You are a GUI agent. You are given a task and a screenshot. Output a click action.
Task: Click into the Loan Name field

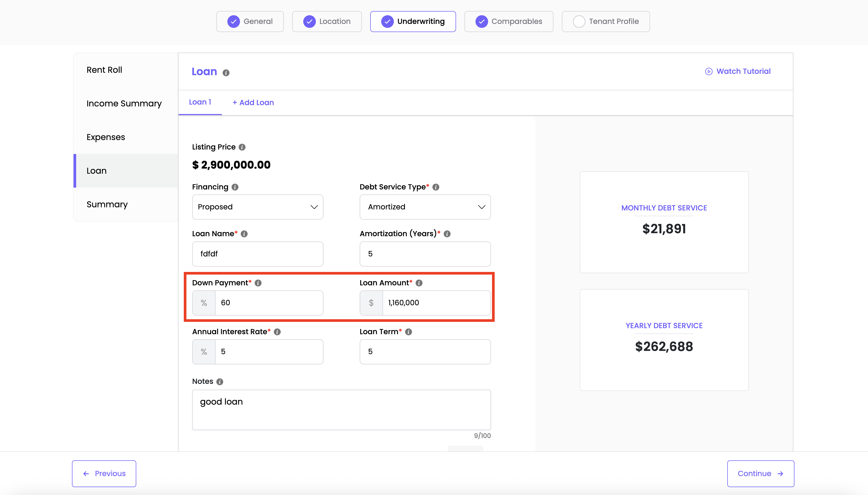(258, 254)
